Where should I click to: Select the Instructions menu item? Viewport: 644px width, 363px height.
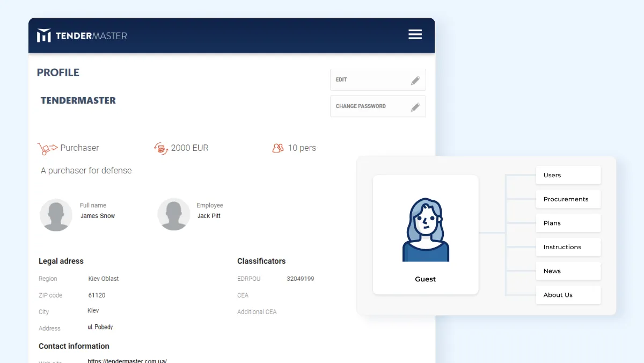(568, 247)
